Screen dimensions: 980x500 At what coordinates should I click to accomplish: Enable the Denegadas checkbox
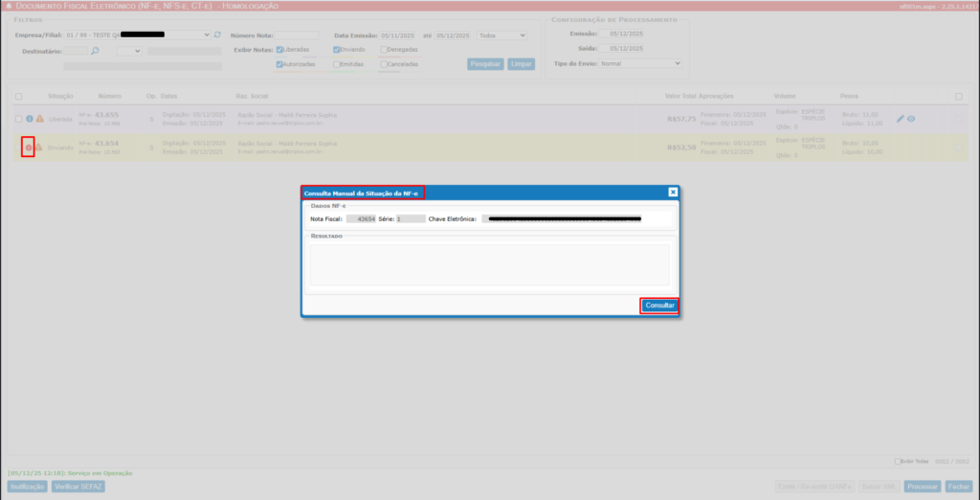[x=384, y=50]
